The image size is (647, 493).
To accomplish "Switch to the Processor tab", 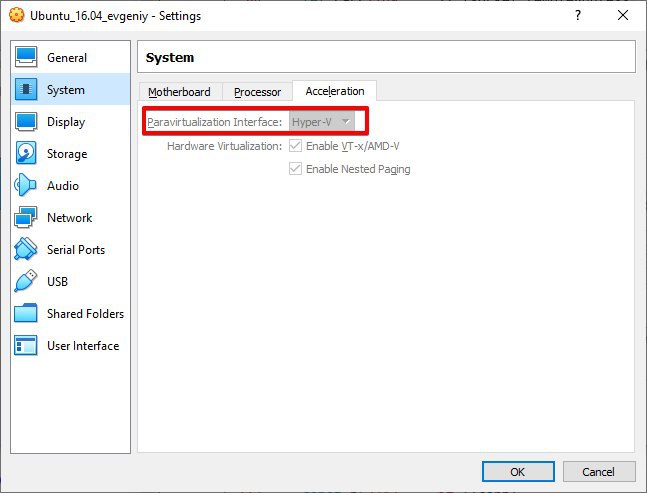I will 257,92.
